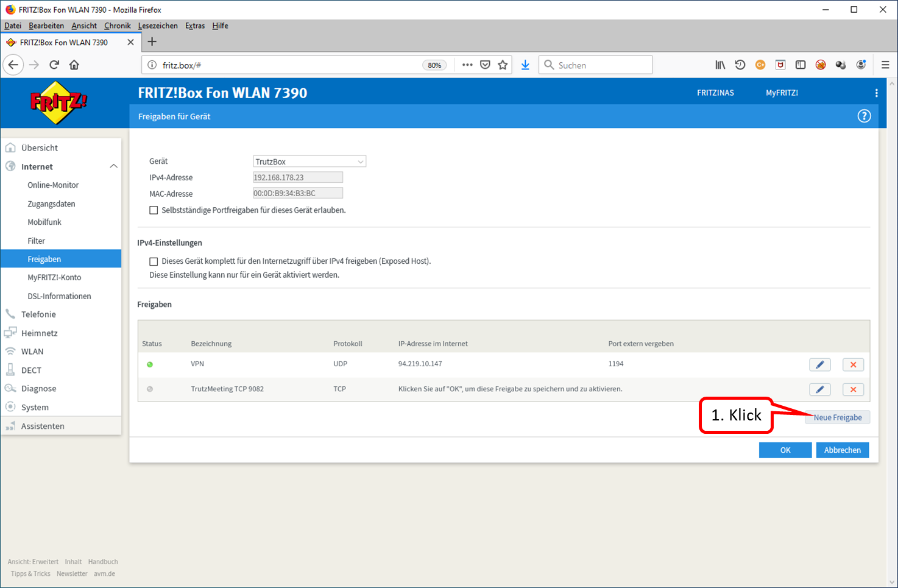Open the FRITZ!NAS link
Image resolution: width=898 pixels, height=588 pixels.
(x=715, y=93)
